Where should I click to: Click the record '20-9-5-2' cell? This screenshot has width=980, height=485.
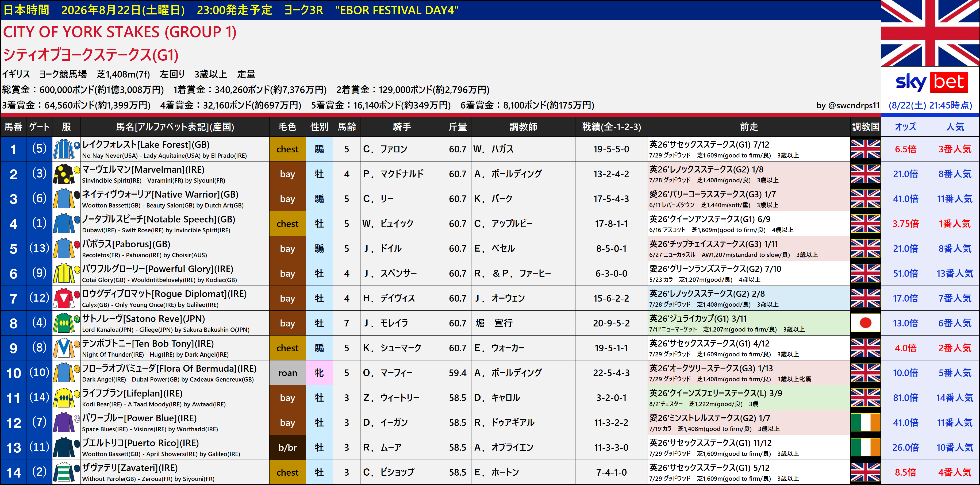click(611, 323)
